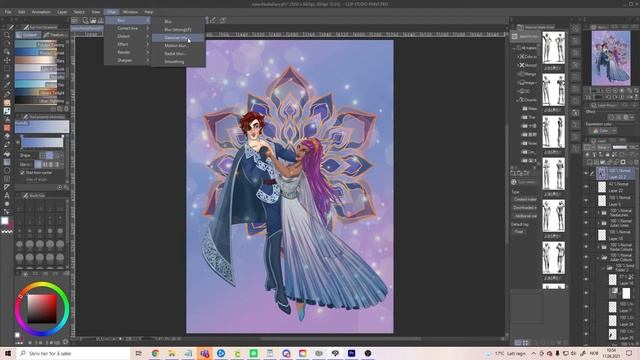This screenshot has width=640, height=360.
Task: Pick a shade in the color wheel square
Action: point(42,309)
